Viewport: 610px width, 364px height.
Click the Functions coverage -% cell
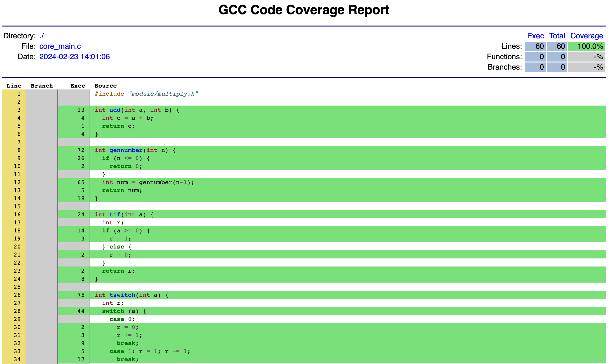click(x=587, y=57)
